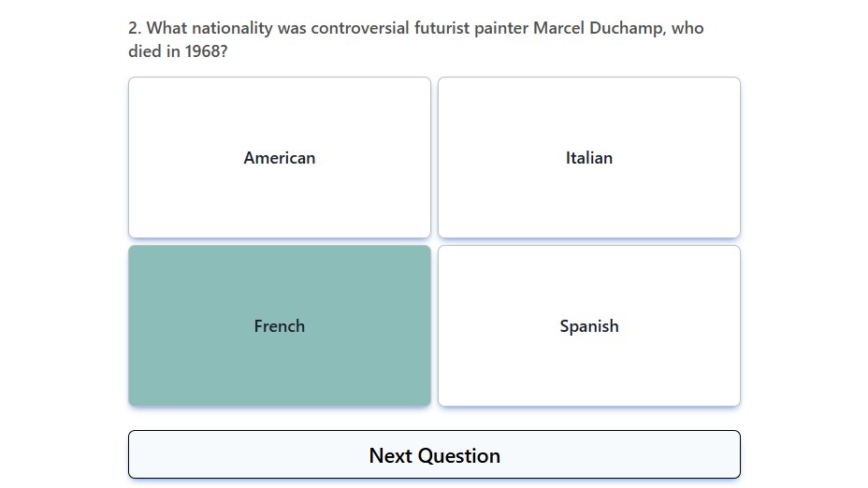Deselect the teal-colored French option
Image resolution: width=868 pixels, height=488 pixels.
click(280, 326)
